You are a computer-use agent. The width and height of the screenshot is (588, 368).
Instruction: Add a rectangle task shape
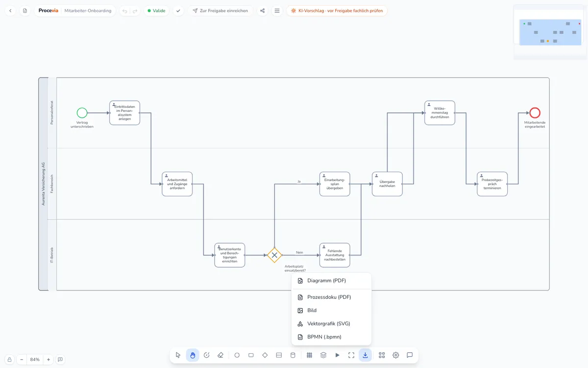point(251,355)
